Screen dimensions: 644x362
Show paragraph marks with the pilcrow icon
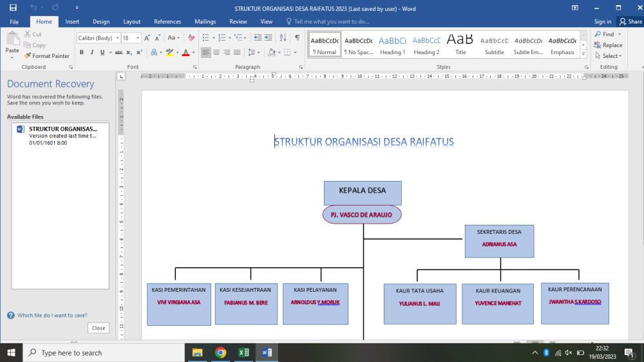[x=298, y=38]
